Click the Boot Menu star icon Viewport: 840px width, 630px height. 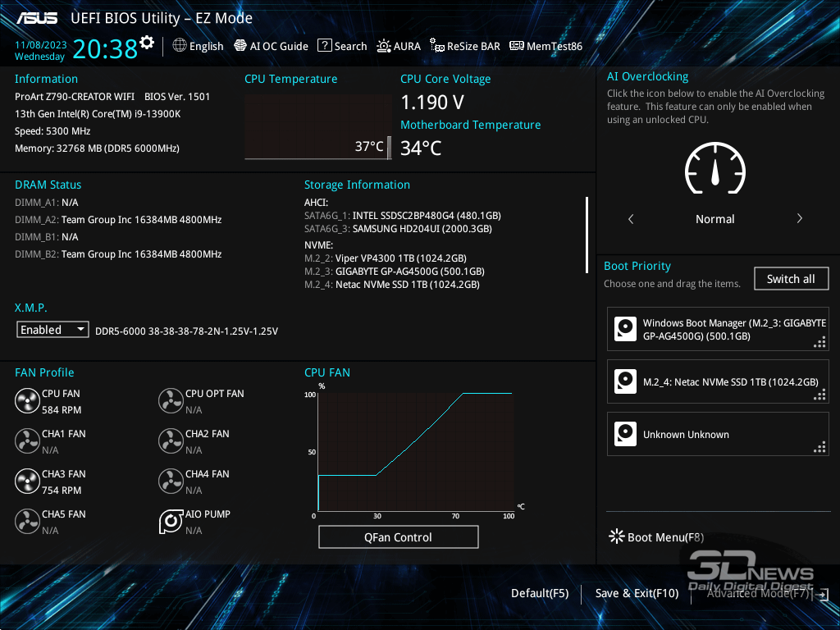(x=617, y=536)
